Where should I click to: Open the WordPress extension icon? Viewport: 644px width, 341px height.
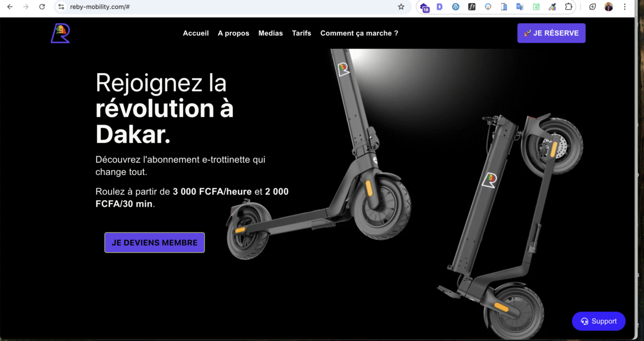pyautogui.click(x=456, y=7)
